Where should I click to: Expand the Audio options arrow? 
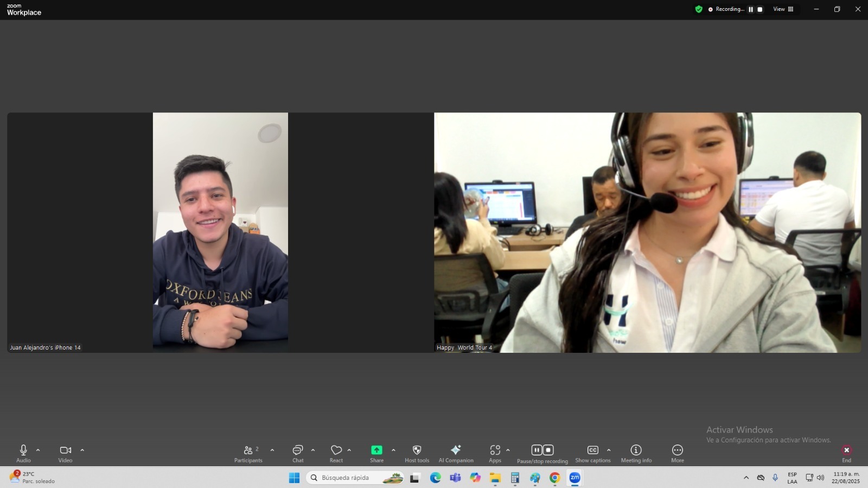click(x=38, y=450)
